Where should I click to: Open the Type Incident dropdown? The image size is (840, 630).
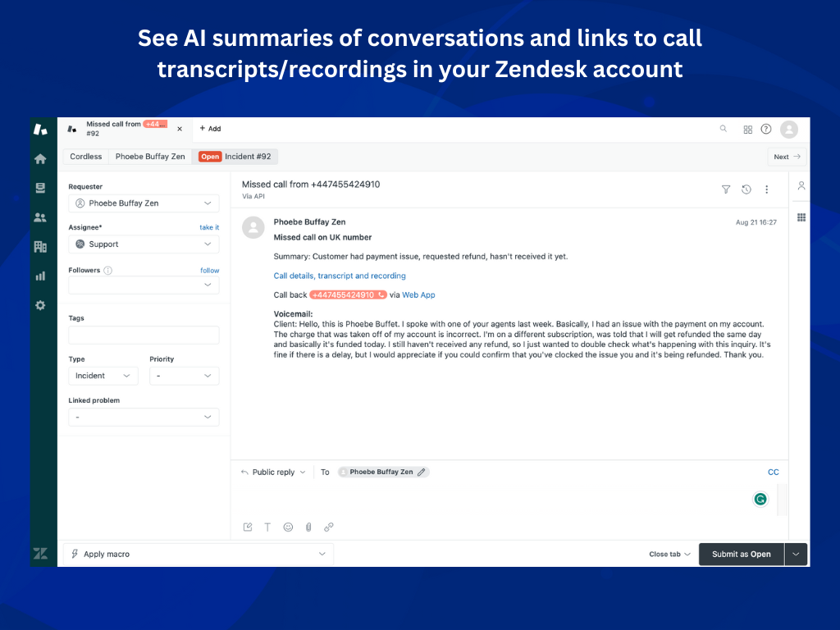[x=103, y=376]
